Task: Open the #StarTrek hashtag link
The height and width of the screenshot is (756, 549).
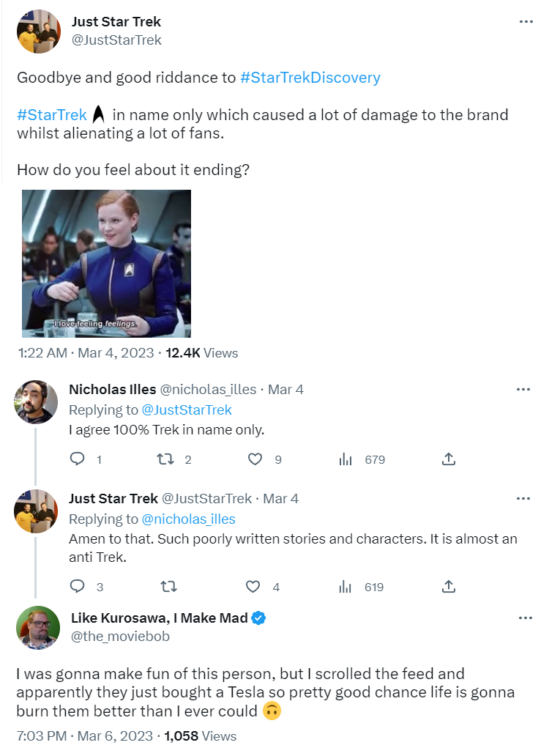Action: (x=52, y=115)
